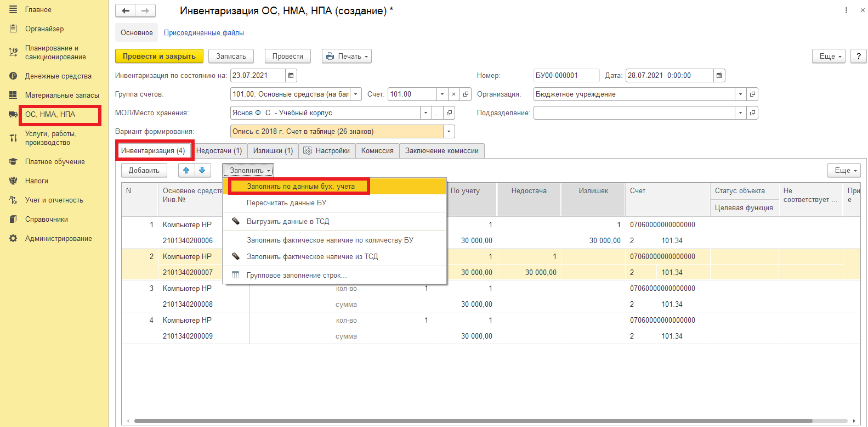Open the Органайзер sidebar icon
Image resolution: width=868 pixels, height=427 pixels.
coord(13,29)
